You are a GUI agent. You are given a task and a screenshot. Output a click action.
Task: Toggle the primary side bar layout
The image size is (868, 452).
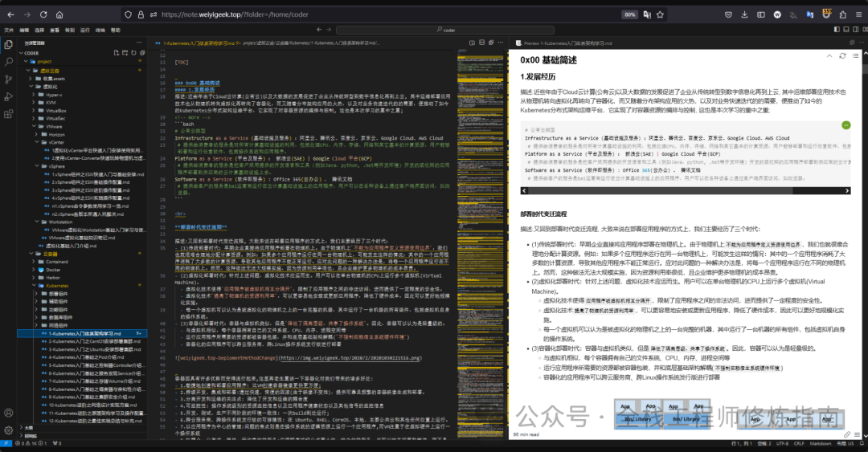pyautogui.click(x=837, y=30)
